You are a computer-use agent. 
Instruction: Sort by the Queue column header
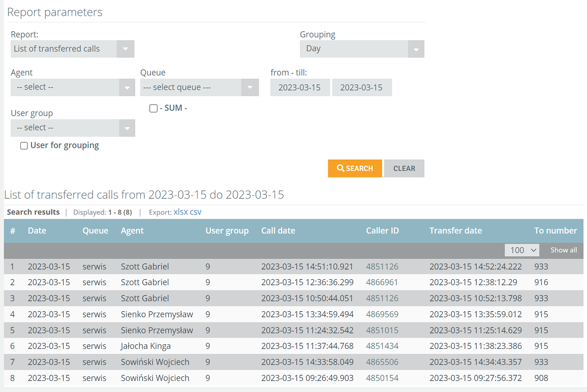(96, 231)
